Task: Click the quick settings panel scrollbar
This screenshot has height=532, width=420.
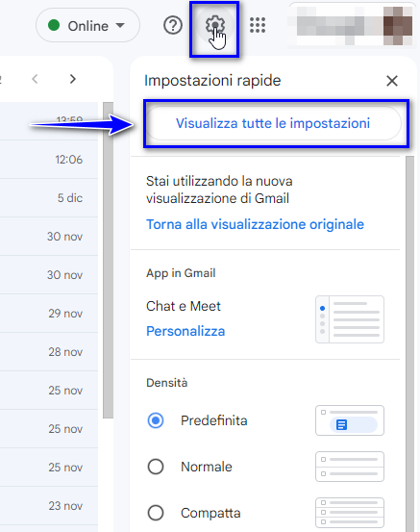Action: (x=409, y=344)
